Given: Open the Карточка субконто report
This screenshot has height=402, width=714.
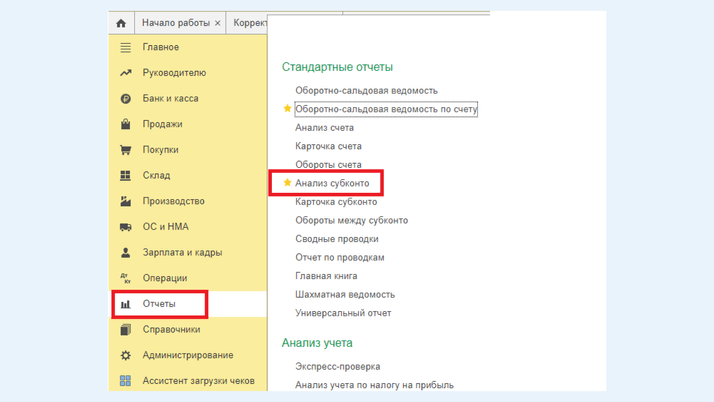Looking at the screenshot, I should pyautogui.click(x=336, y=202).
